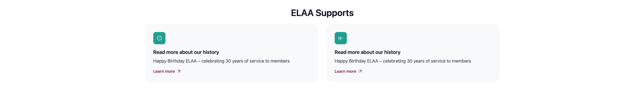Select left card title Read more about our history

point(186,52)
